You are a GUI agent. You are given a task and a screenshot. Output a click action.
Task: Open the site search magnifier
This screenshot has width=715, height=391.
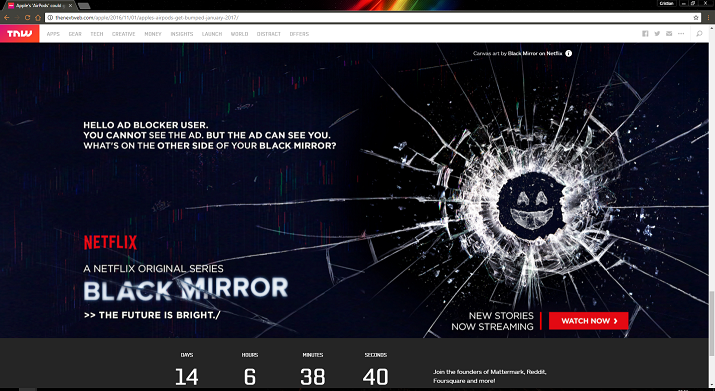pyautogui.click(x=699, y=34)
